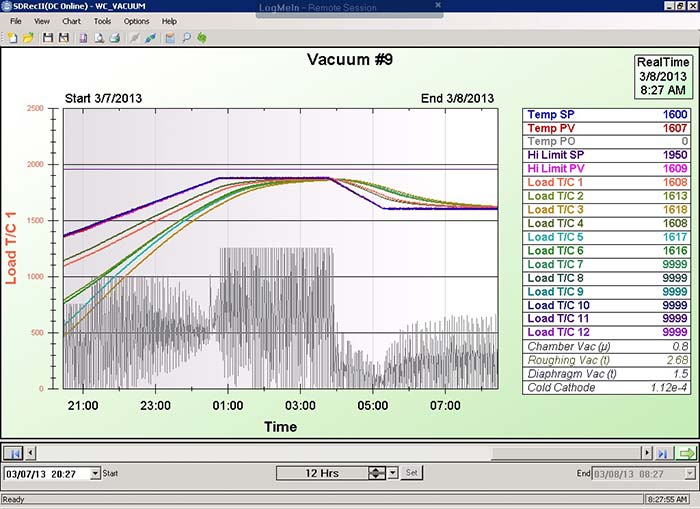Select the Load T/C 5 legend row
The height and width of the screenshot is (509, 700).
click(x=606, y=237)
